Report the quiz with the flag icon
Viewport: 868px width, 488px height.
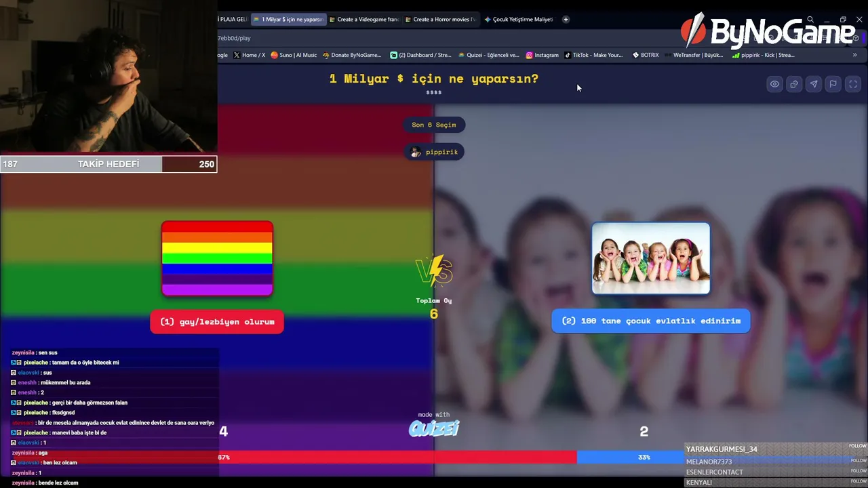click(x=833, y=84)
